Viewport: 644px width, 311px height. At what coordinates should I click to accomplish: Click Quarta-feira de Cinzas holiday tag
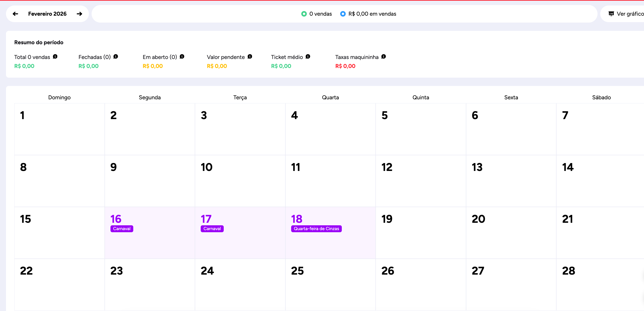(x=316, y=229)
